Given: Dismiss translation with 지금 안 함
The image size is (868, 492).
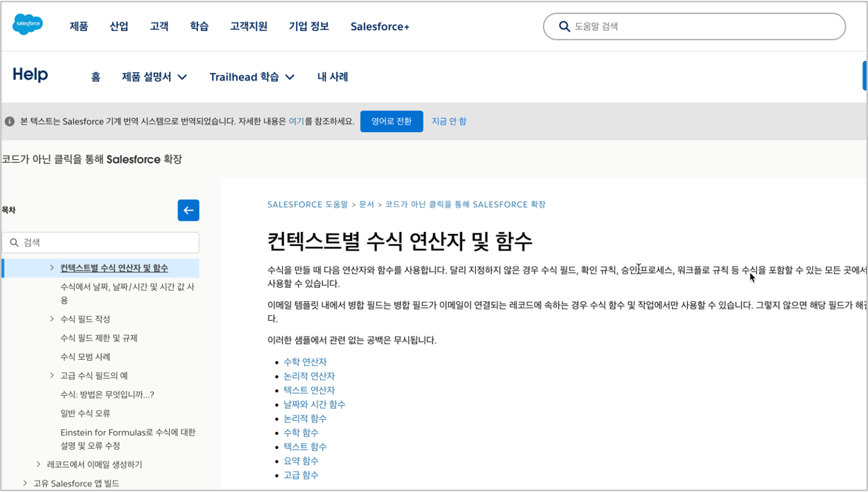Looking at the screenshot, I should (449, 121).
